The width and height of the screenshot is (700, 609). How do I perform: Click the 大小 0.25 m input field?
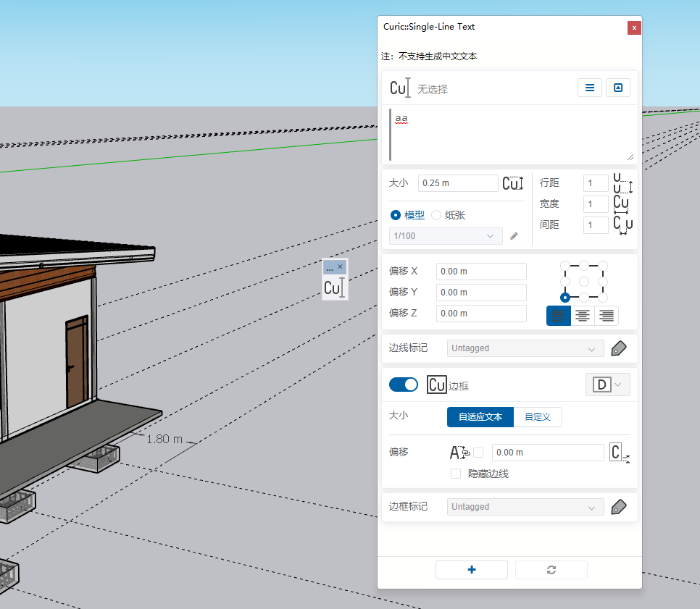457,183
